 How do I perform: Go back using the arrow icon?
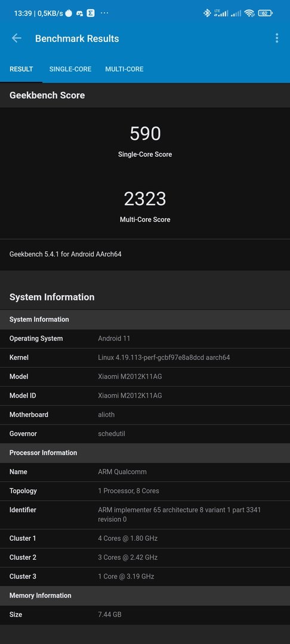coord(17,38)
